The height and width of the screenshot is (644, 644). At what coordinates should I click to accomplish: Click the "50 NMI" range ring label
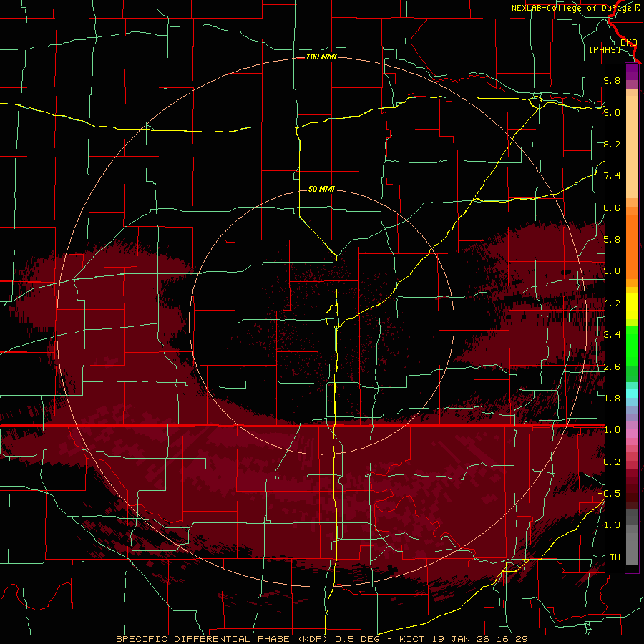[x=321, y=189]
